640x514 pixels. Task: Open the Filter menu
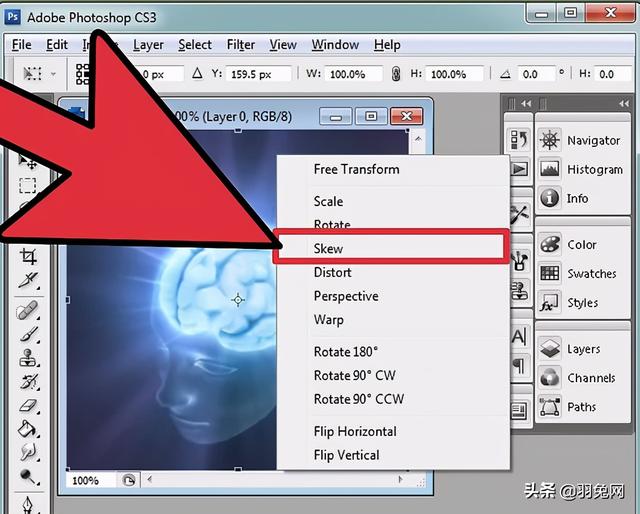[241, 45]
